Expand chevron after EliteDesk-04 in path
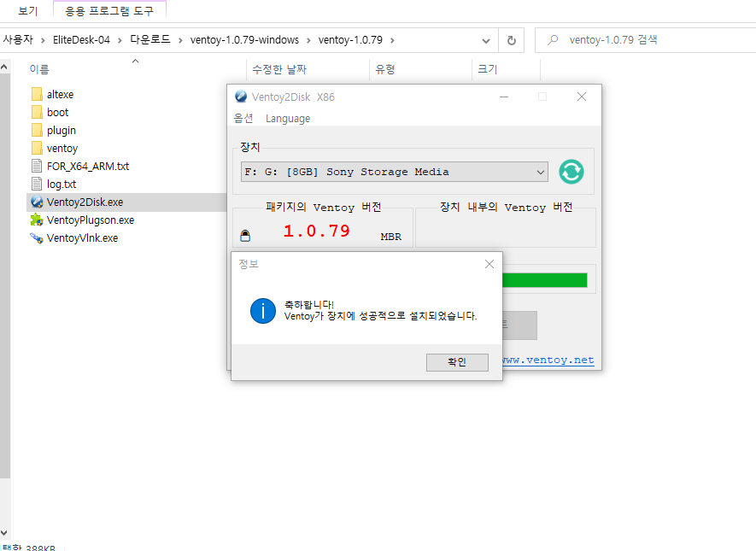 tap(120, 40)
